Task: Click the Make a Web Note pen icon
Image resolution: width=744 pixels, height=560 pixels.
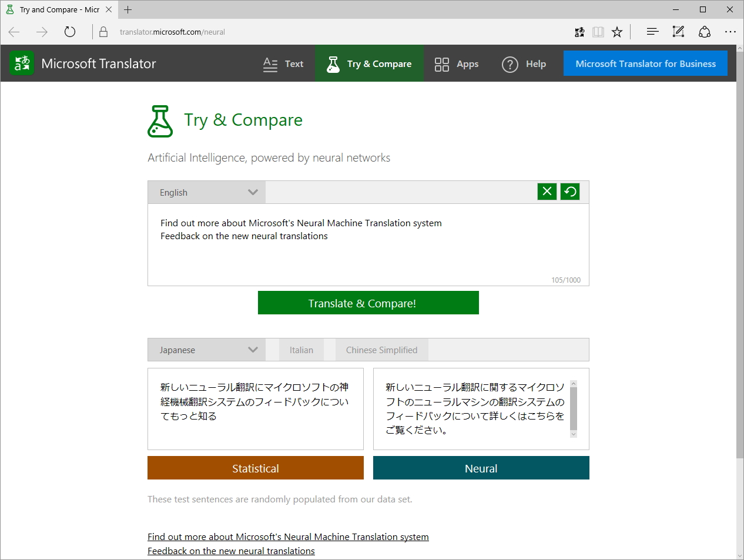Action: click(x=678, y=32)
